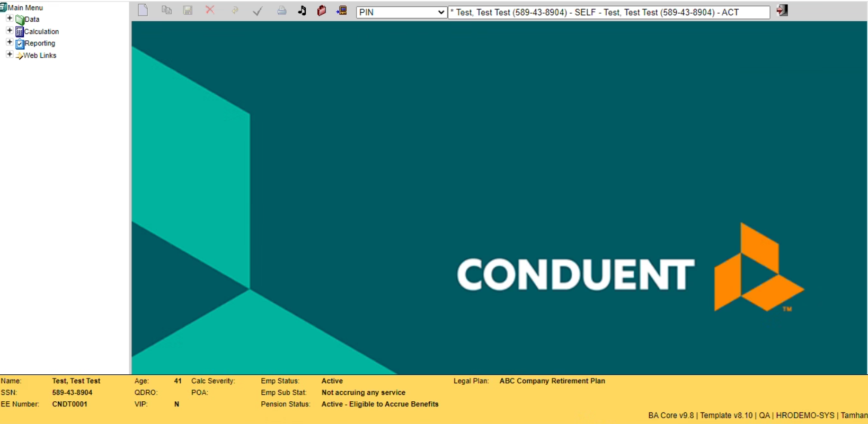Screen dimensions: 868x424
Task: Click the new blank page icon
Action: (x=143, y=10)
